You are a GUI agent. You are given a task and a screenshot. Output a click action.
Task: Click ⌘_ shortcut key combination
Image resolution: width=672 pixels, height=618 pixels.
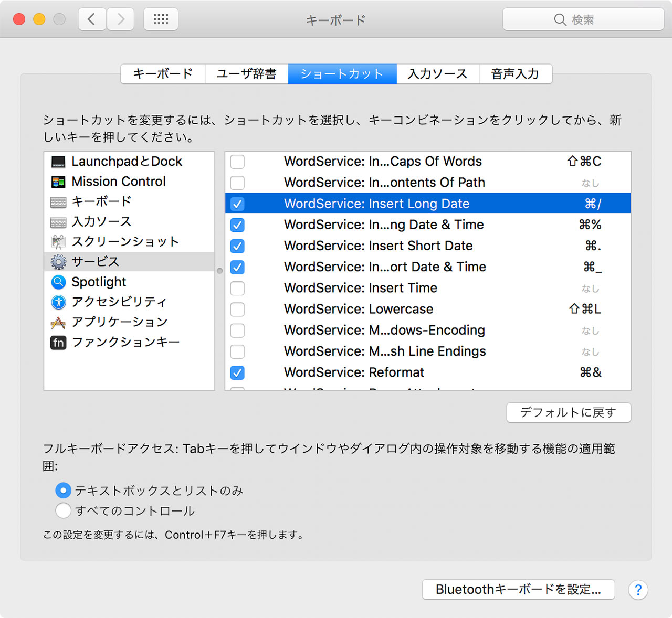(x=593, y=267)
